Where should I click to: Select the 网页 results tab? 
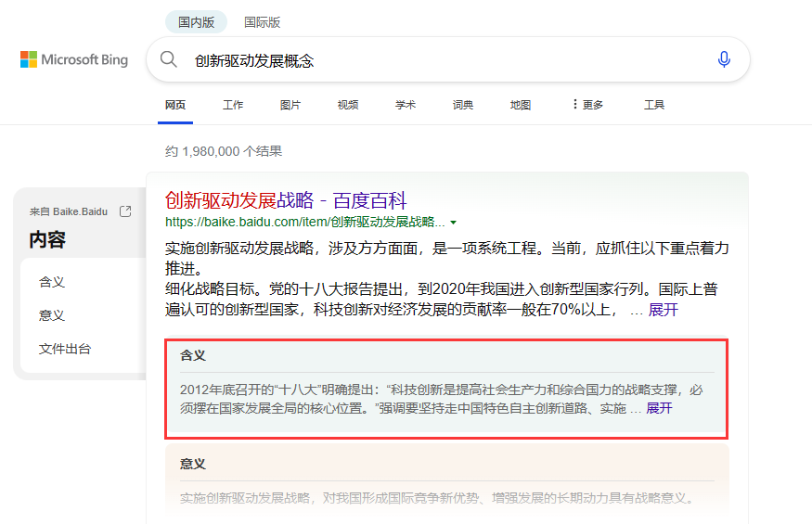[175, 105]
